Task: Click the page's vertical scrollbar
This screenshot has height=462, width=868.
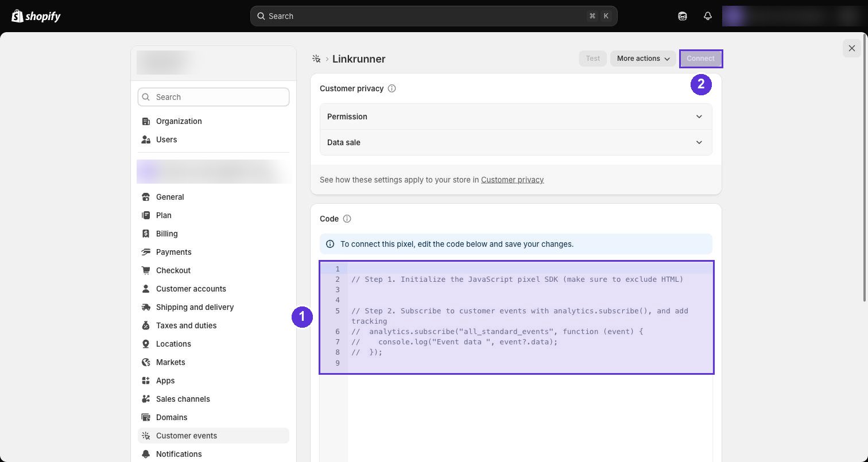Action: coord(865,166)
